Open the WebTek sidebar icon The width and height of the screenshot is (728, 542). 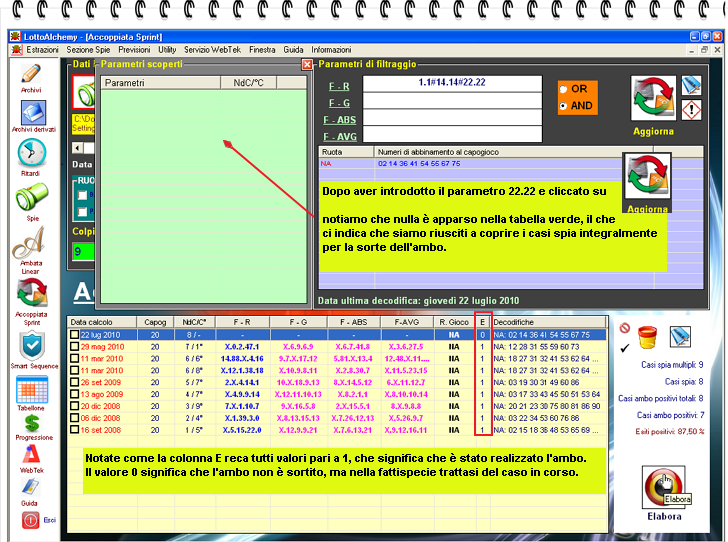tap(31, 454)
